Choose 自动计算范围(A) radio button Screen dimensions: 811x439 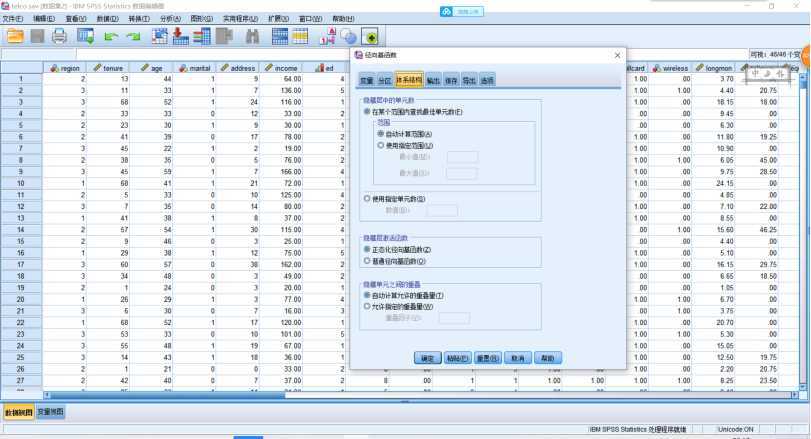[381, 134]
